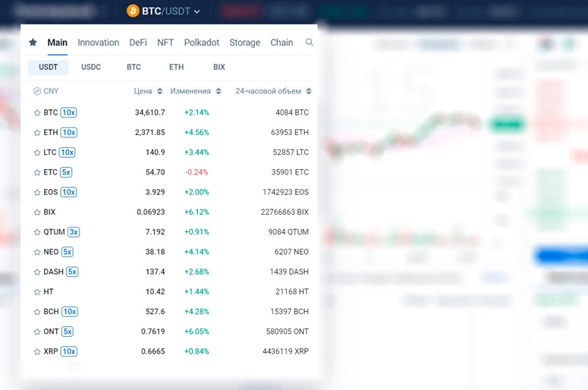Screen dimensions: 588x390
Task: Click the Bitcoin logo icon
Action: click(x=133, y=11)
